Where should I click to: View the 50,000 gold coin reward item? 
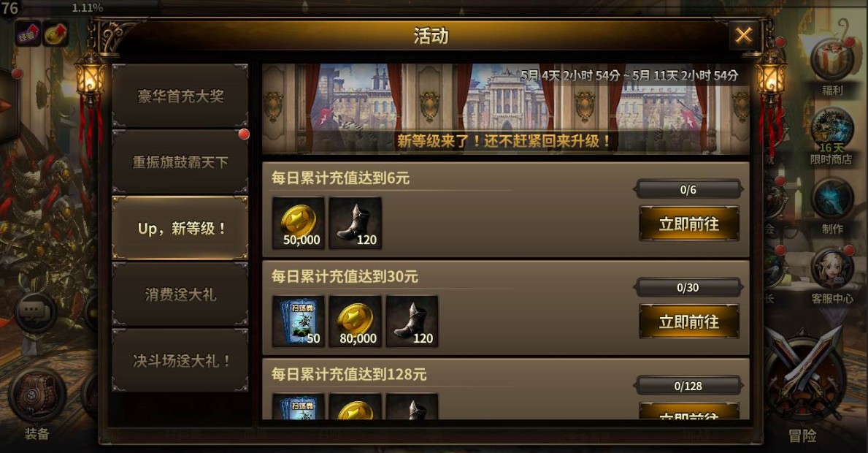click(299, 223)
